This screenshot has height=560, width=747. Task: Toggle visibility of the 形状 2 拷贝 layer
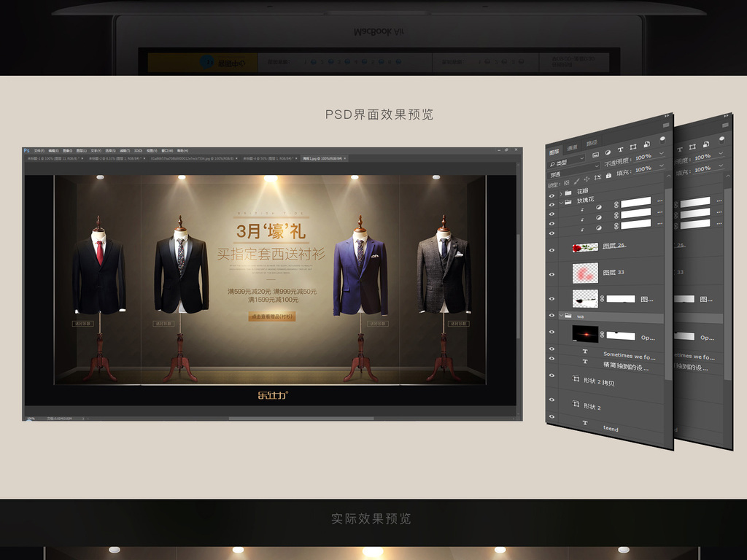click(552, 377)
